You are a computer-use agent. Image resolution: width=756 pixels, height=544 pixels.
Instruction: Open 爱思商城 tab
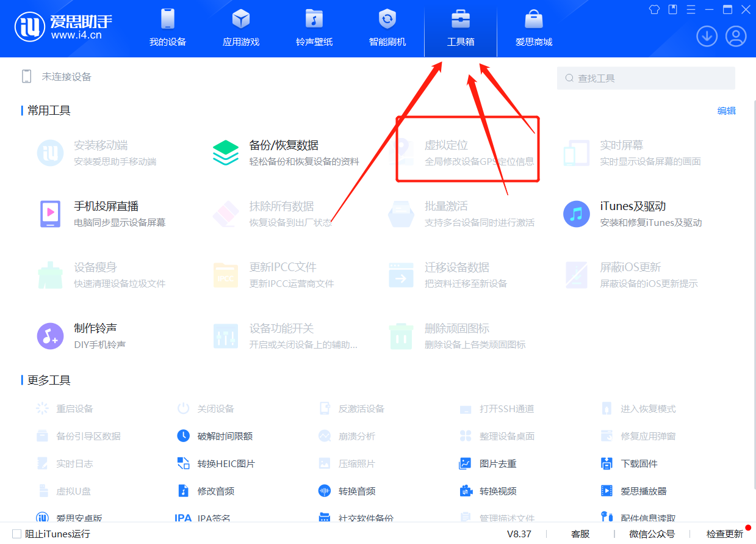pos(534,29)
